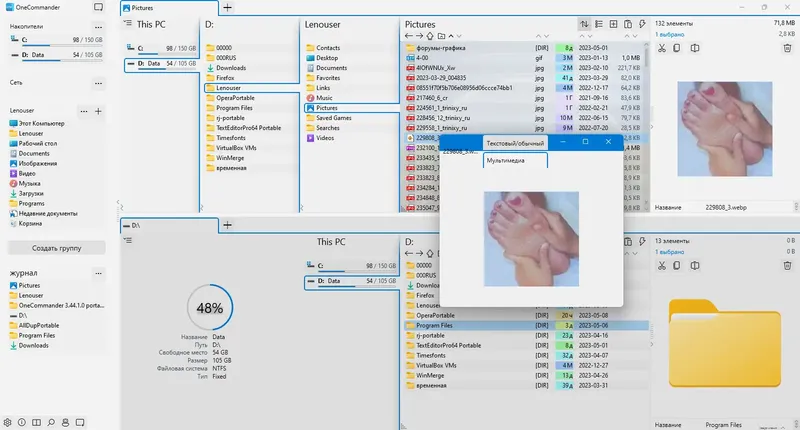Select Мультимедиа tab in preview window
The height and width of the screenshot is (430, 800).
pyautogui.click(x=515, y=160)
